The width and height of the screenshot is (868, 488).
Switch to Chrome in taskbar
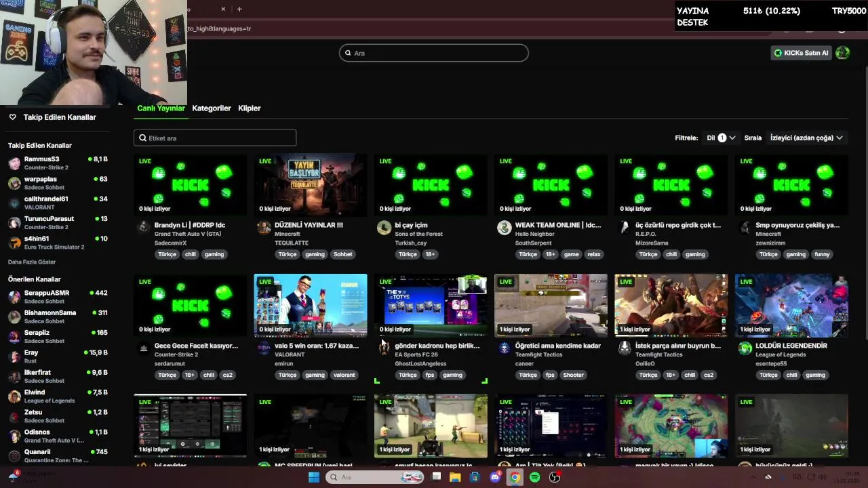point(515,477)
